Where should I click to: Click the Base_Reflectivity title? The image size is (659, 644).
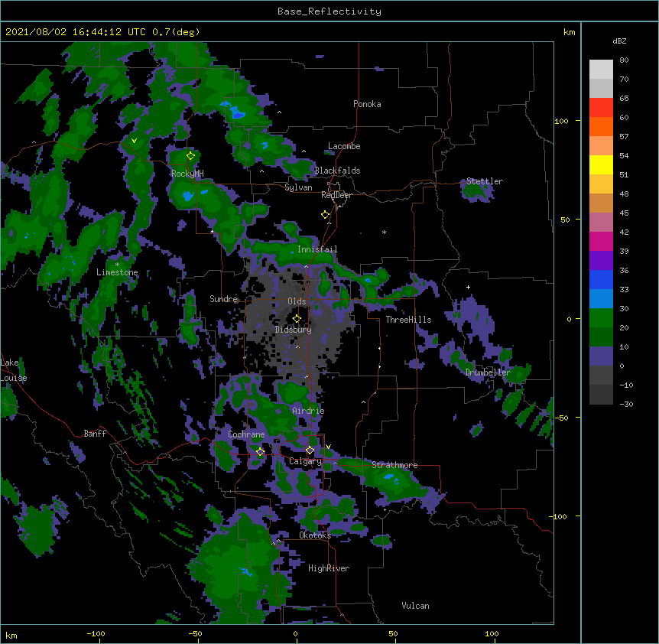coord(329,11)
